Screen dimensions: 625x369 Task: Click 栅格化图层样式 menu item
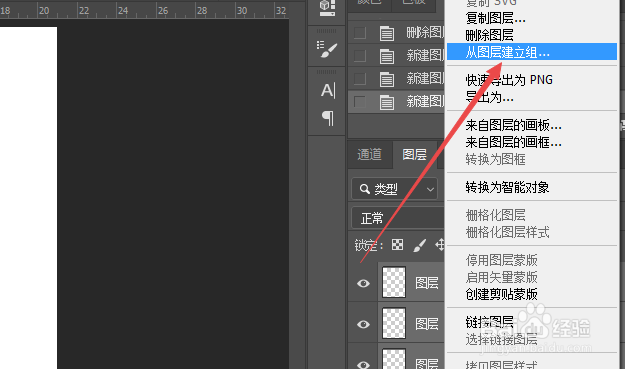[x=507, y=232]
